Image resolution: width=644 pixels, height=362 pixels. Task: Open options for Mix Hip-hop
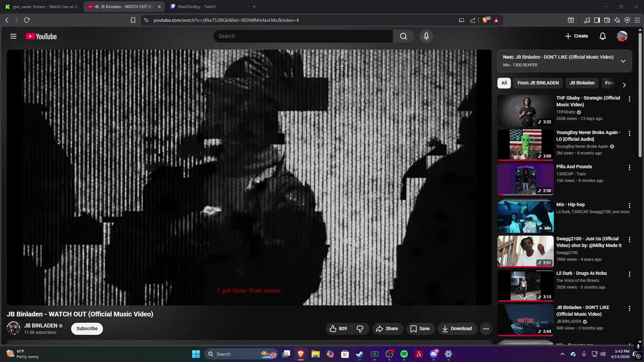pos(629,206)
